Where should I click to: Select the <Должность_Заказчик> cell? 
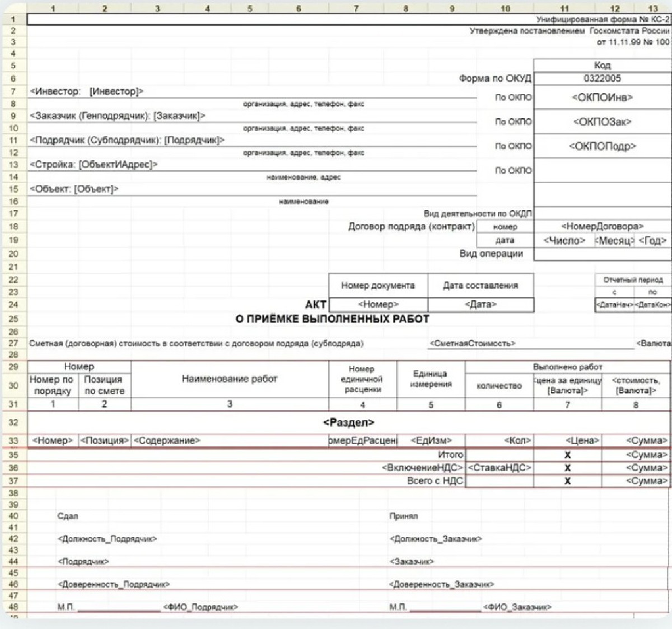coord(436,539)
